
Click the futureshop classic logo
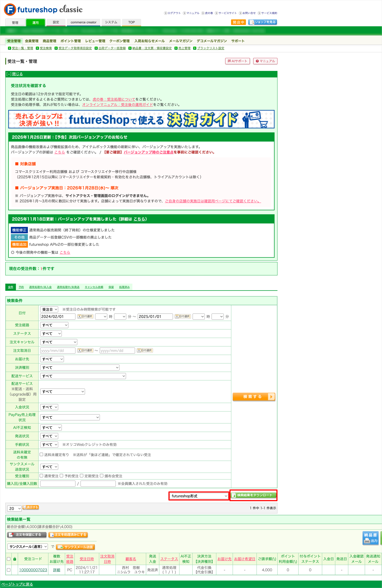pos(43,10)
